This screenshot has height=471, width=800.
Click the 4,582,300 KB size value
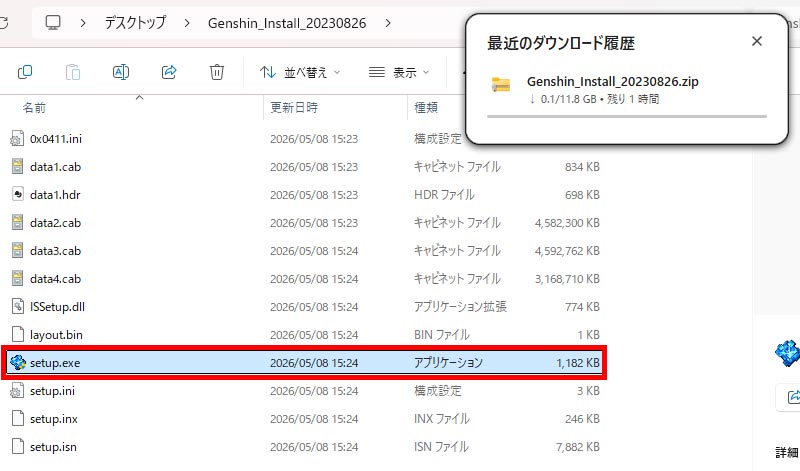coord(567,223)
